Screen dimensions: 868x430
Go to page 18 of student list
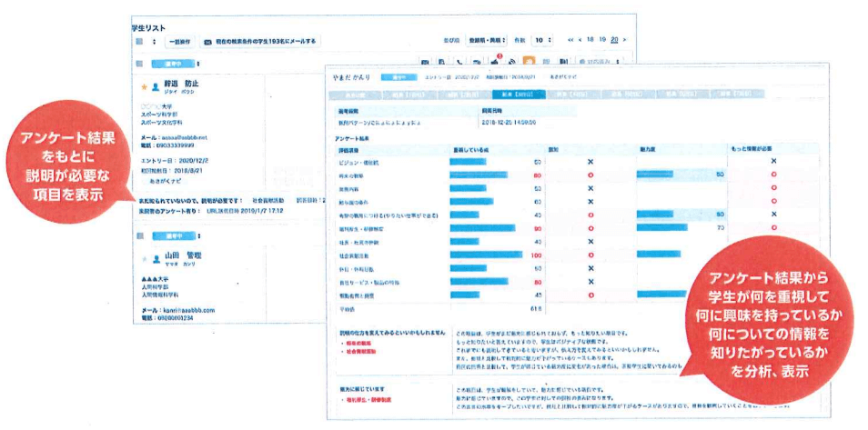point(590,40)
